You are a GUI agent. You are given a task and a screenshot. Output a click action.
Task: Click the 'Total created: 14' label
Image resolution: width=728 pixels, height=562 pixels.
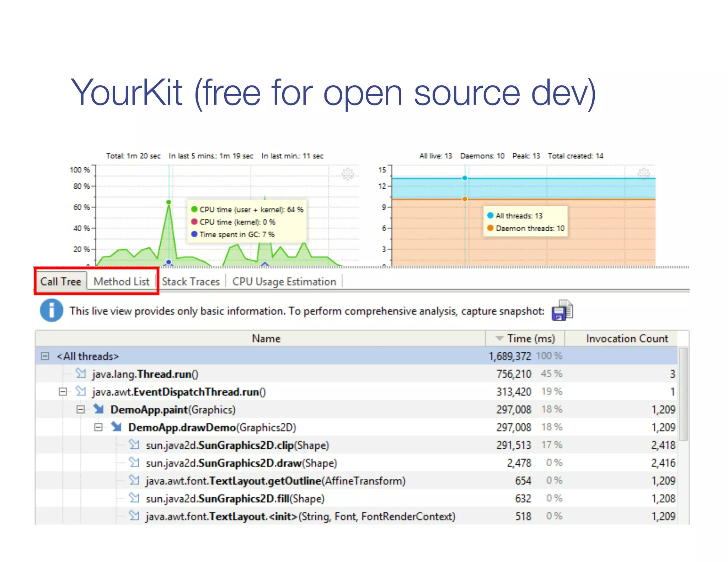pos(575,156)
